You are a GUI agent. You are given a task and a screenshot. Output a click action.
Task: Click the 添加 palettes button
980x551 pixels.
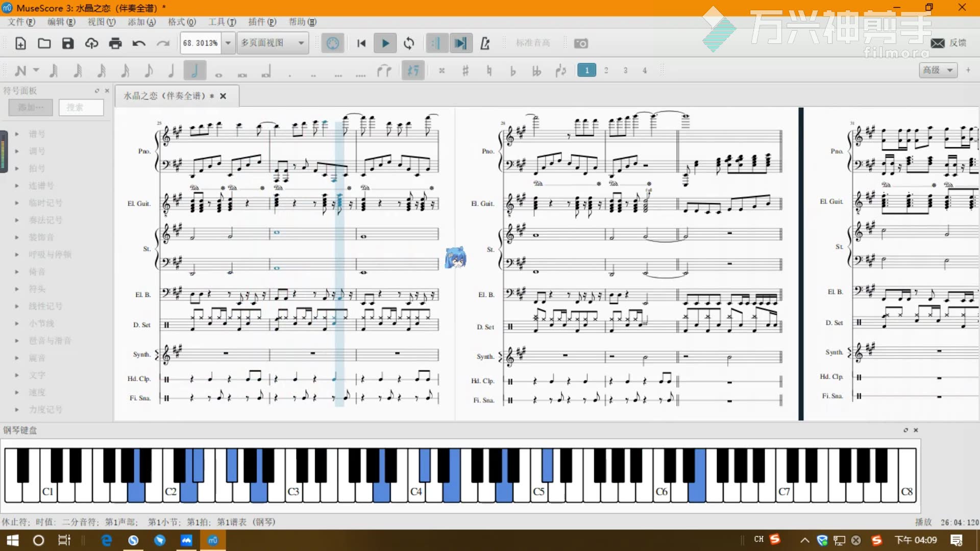[x=31, y=107]
